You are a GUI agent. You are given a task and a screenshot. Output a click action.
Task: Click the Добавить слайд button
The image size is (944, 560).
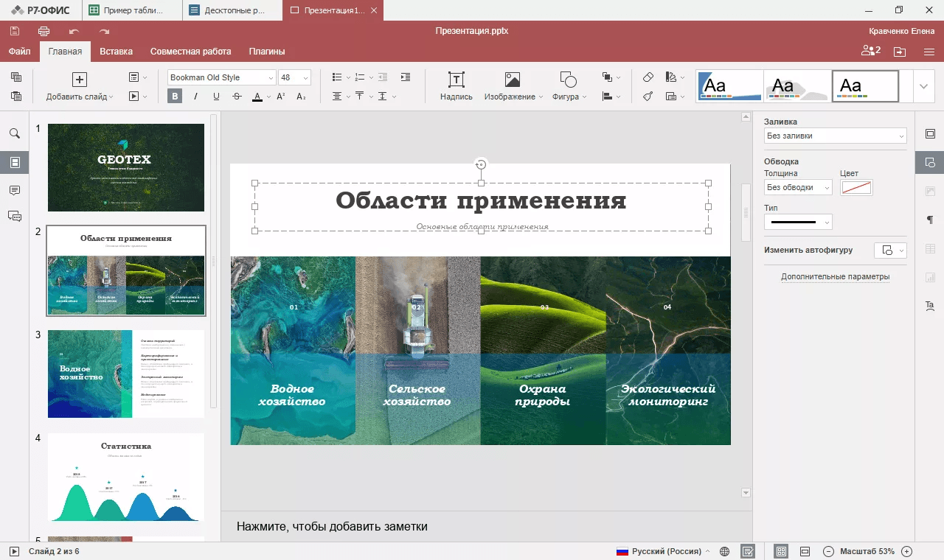(x=79, y=87)
